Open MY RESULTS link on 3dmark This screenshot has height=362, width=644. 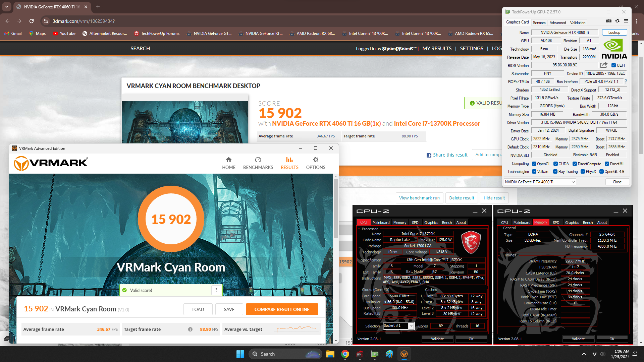437,49
